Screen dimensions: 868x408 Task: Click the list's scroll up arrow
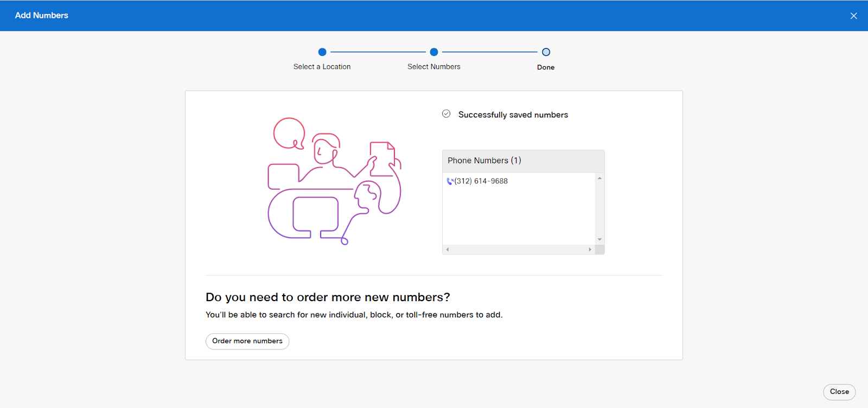[x=599, y=178]
